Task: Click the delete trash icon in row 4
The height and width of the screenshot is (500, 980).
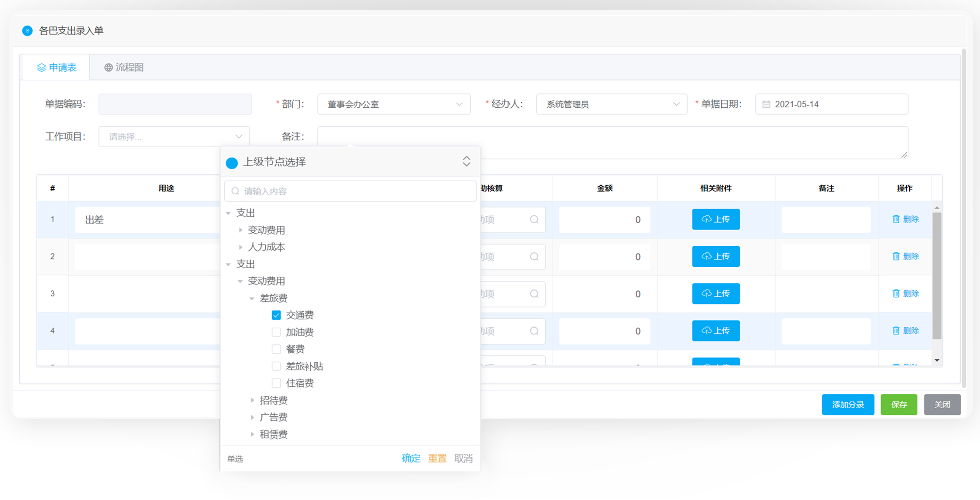Action: (x=896, y=330)
